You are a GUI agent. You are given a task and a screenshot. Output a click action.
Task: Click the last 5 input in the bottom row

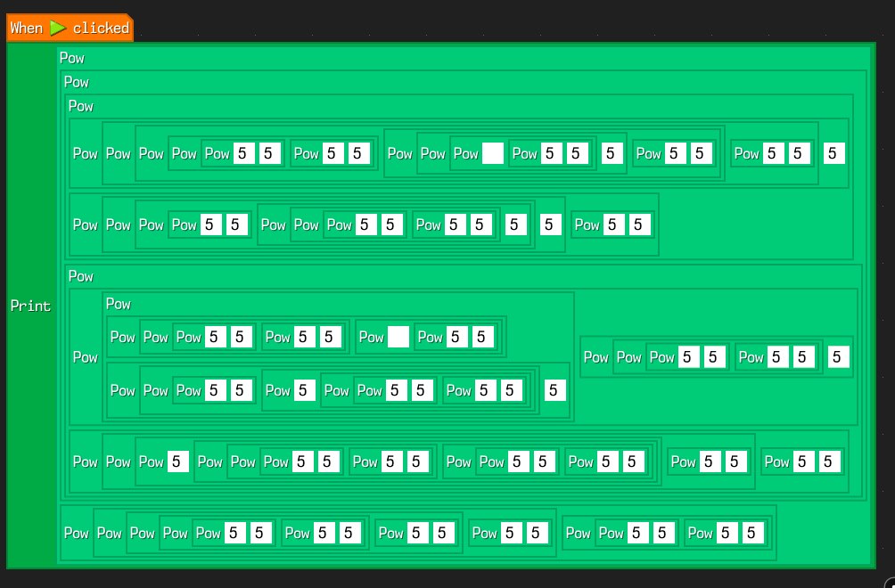tap(751, 533)
